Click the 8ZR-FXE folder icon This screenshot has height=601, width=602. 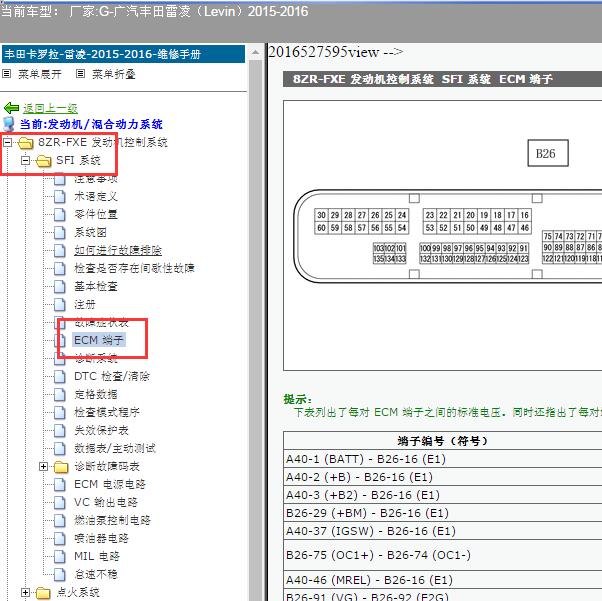(x=26, y=143)
